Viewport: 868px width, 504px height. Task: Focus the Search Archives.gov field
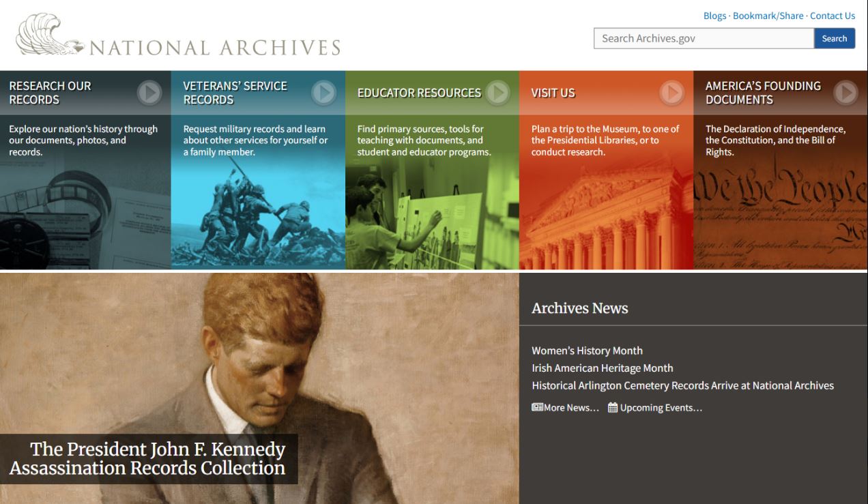click(x=704, y=38)
